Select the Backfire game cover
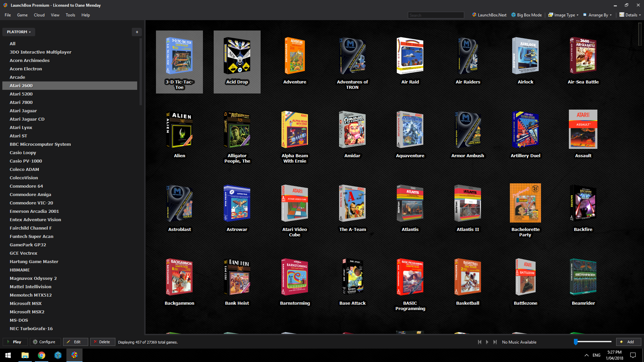This screenshot has width=644, height=362. tap(583, 203)
